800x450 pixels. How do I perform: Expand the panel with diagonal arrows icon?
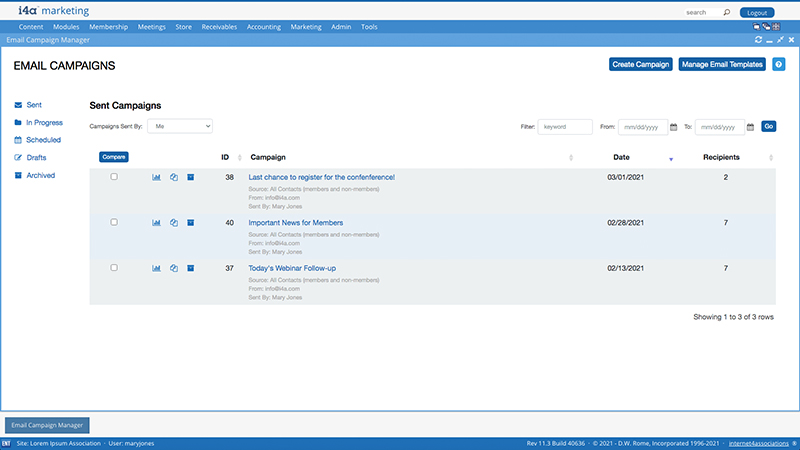780,40
